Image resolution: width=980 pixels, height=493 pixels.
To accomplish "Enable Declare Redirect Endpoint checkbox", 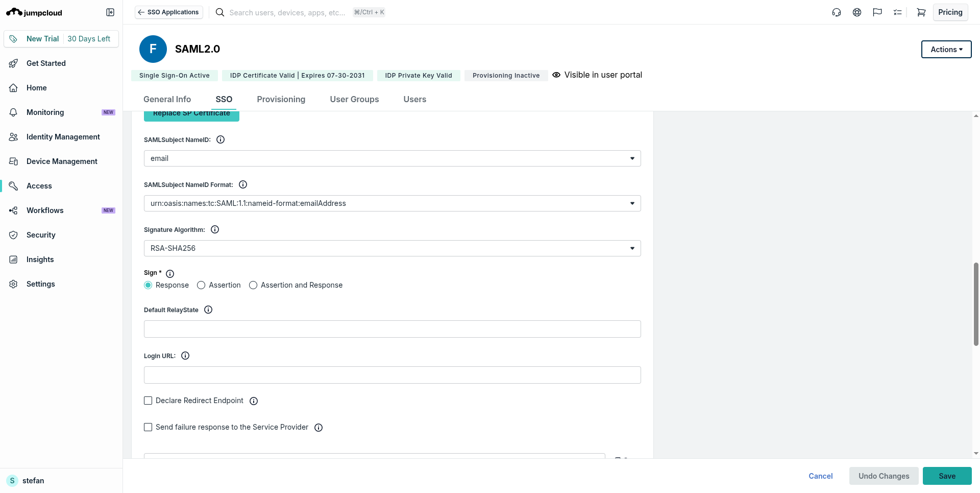I will click(148, 401).
